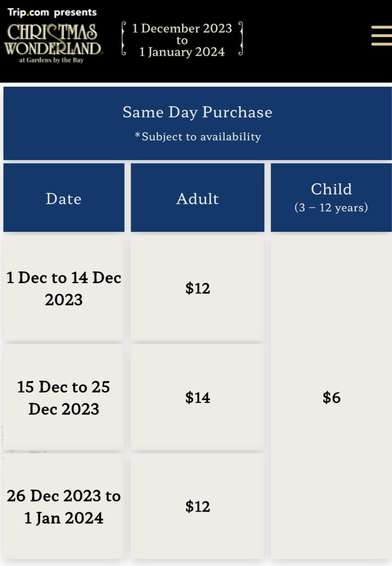Select the '26 Dec 2023 to 1 Jan 2024' cell

tap(64, 507)
